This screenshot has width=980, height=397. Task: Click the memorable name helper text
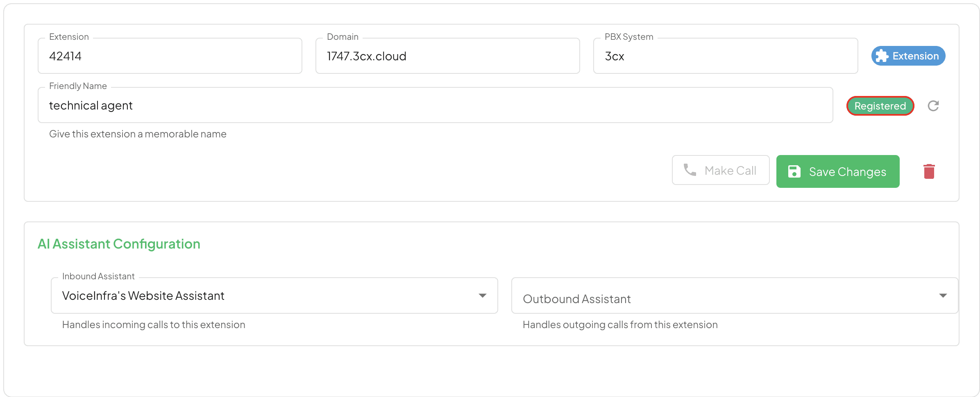pos(138,134)
